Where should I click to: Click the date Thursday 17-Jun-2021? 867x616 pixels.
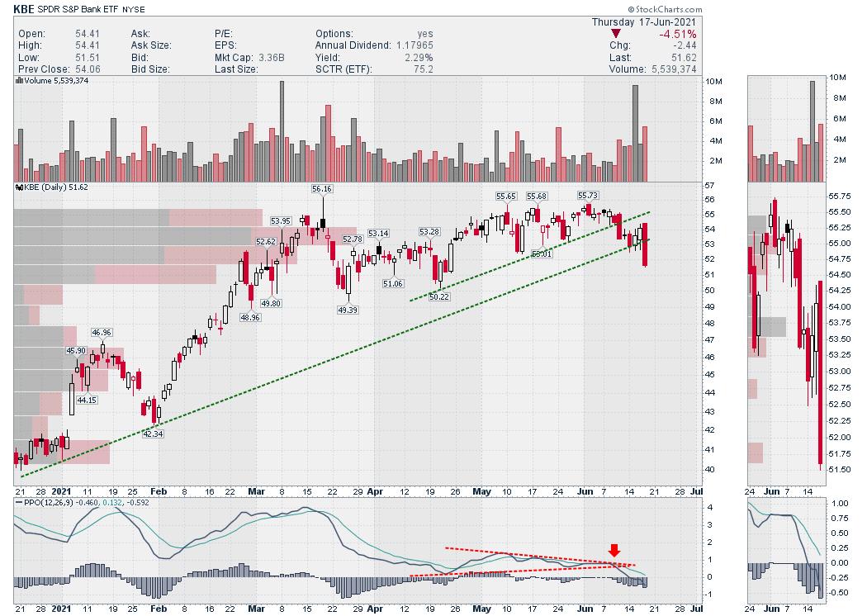click(643, 22)
